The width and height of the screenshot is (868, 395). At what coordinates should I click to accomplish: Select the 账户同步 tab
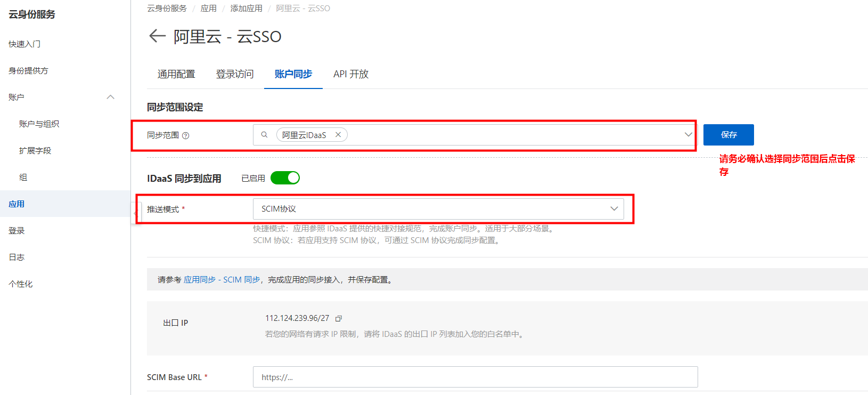pyautogui.click(x=293, y=74)
